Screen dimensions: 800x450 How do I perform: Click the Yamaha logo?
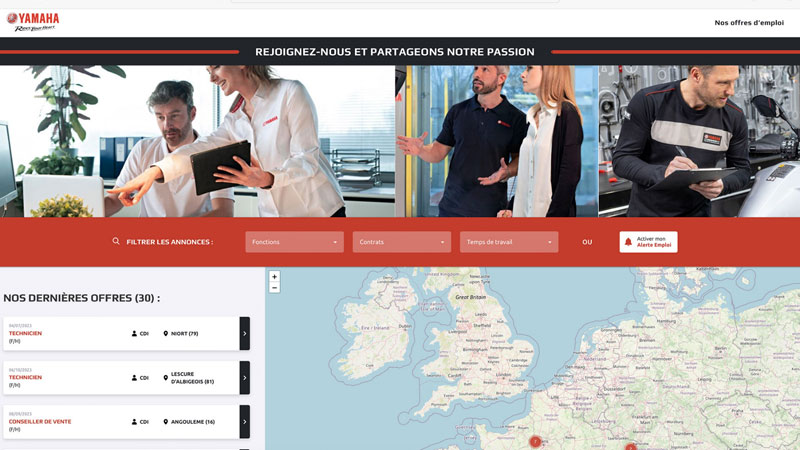[x=33, y=21]
